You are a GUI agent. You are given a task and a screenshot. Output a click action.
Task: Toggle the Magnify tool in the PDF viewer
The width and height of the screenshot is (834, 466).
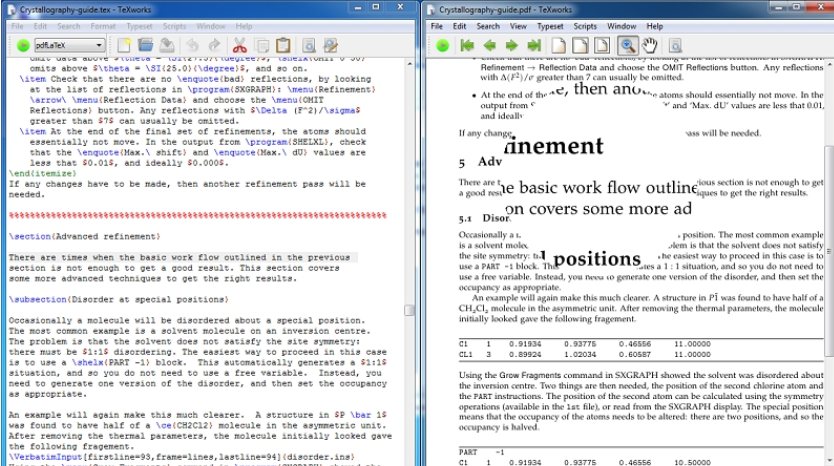(628, 46)
